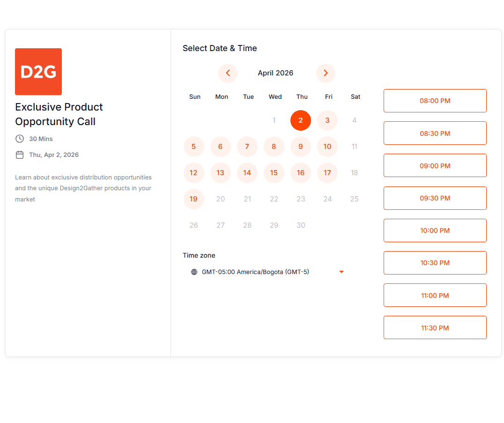
Task: Click the 'Sat' weekday header
Action: tap(356, 97)
